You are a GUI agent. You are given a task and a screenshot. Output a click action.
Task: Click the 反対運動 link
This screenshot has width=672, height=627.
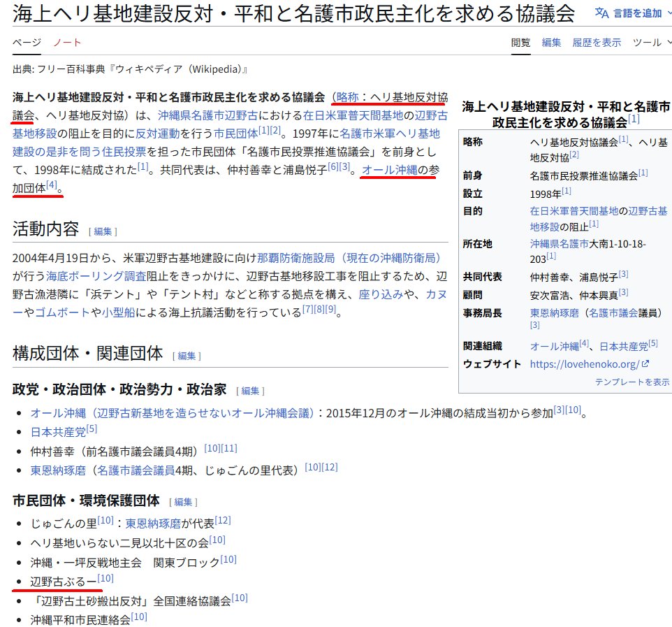[x=157, y=134]
